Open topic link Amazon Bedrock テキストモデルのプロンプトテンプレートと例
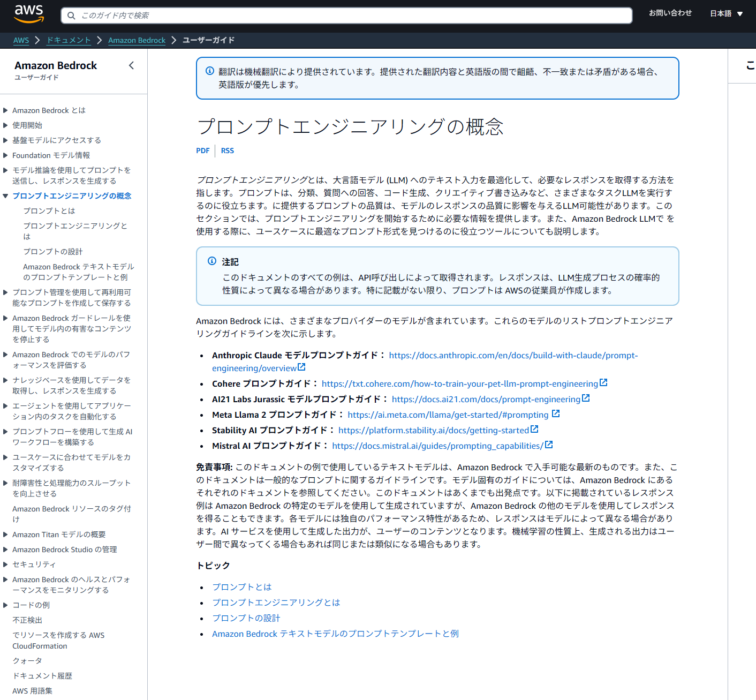 (x=335, y=634)
